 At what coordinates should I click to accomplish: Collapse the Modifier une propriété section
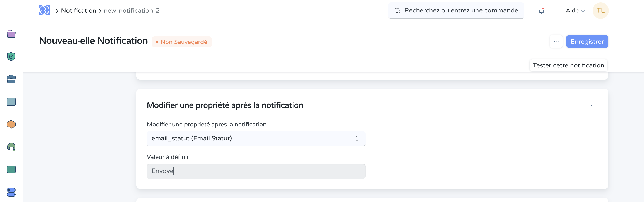click(592, 106)
